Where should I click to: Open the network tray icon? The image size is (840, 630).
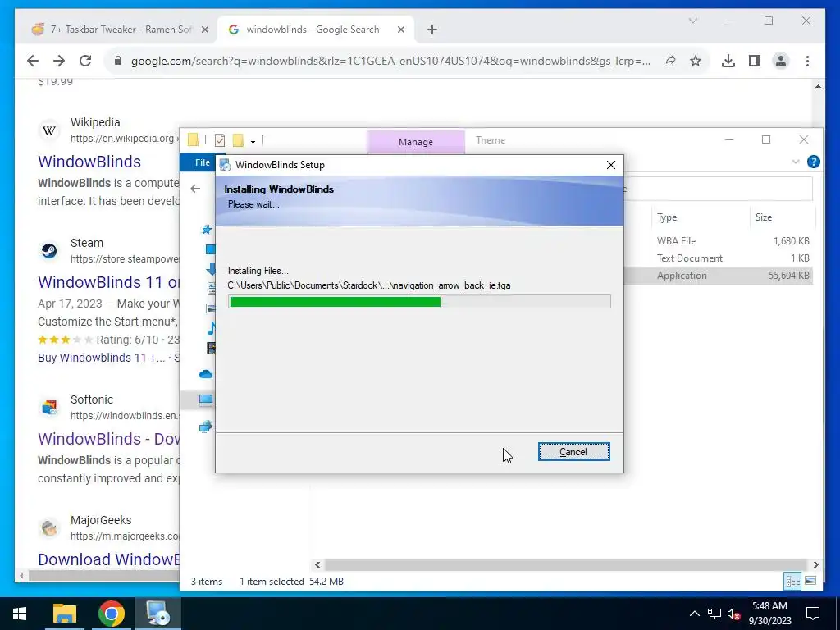714,614
